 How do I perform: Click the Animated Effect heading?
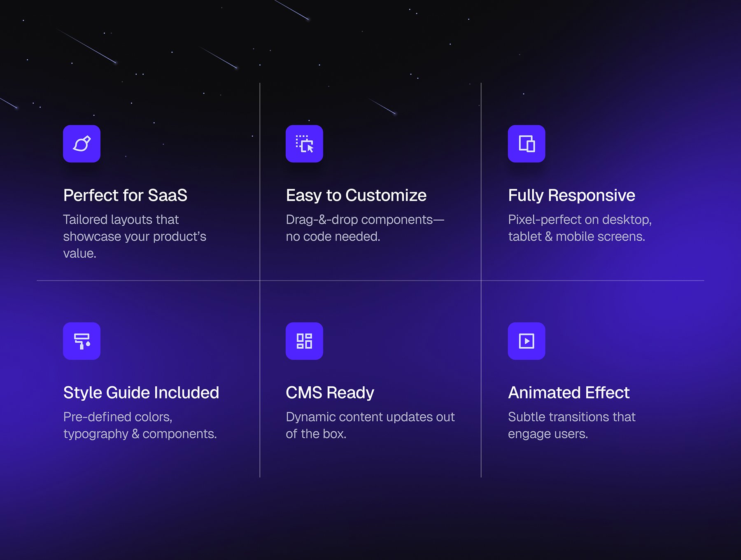[569, 392]
